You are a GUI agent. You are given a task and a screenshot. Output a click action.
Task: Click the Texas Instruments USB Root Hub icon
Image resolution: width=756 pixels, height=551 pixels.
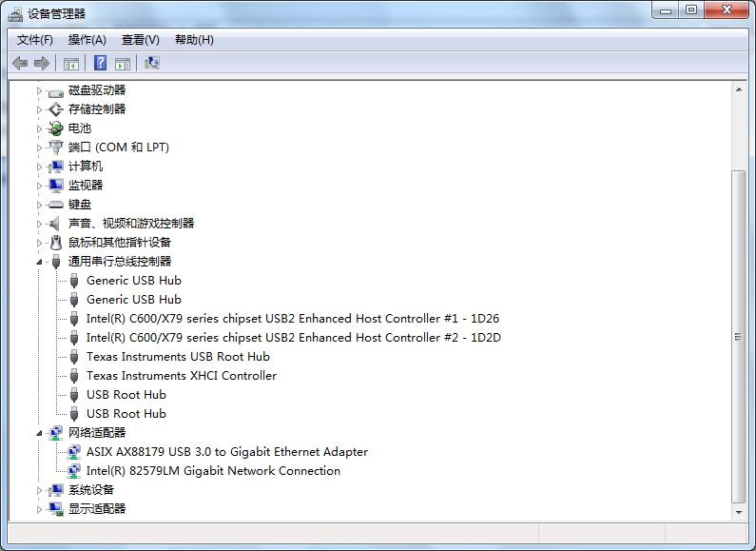[x=74, y=357]
